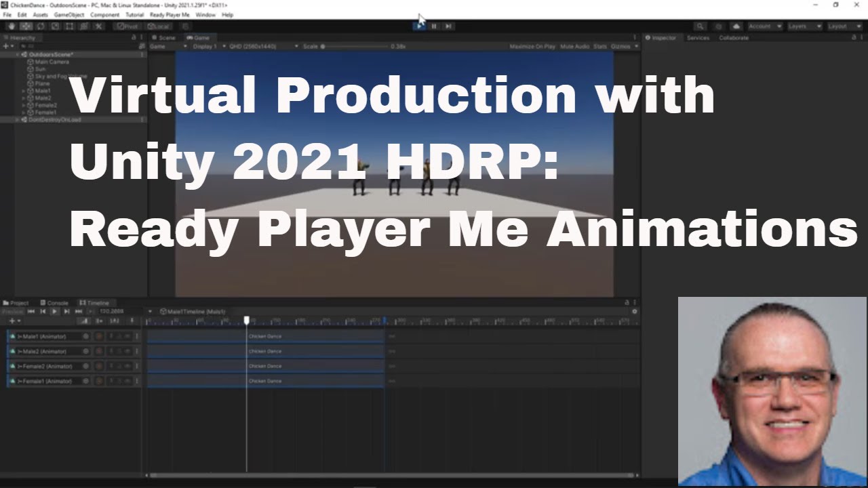Screen dimensions: 868x488
Task: Open the Layers dropdown
Action: coord(804,26)
